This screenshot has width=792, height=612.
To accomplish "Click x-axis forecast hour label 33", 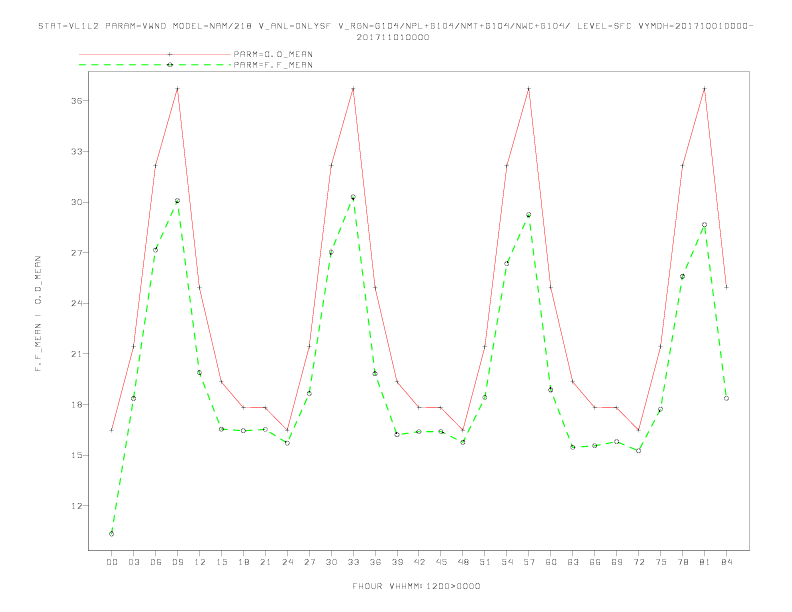I will point(353,562).
